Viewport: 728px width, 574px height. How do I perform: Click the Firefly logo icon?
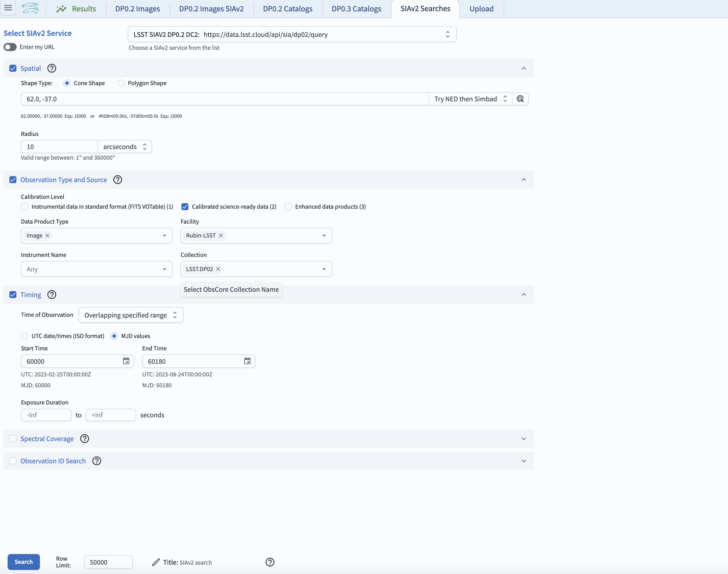[30, 8]
